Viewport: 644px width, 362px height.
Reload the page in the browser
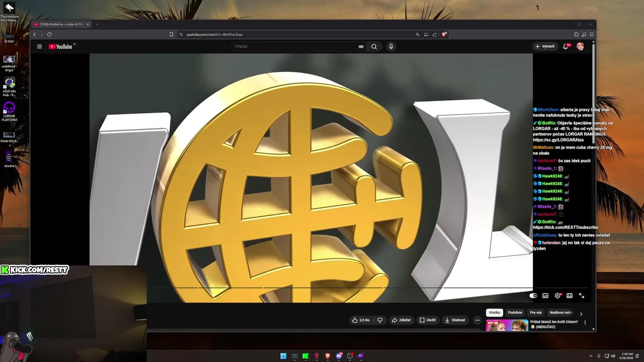(49, 34)
